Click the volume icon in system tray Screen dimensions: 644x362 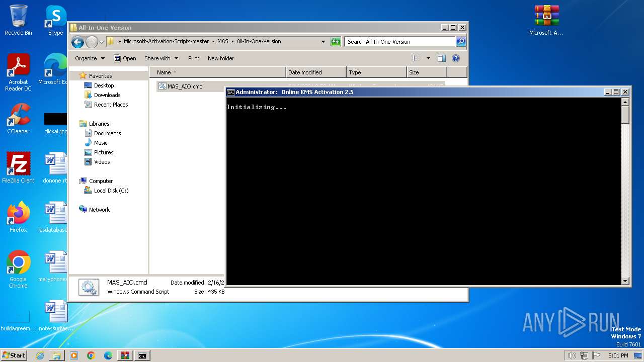point(572,355)
